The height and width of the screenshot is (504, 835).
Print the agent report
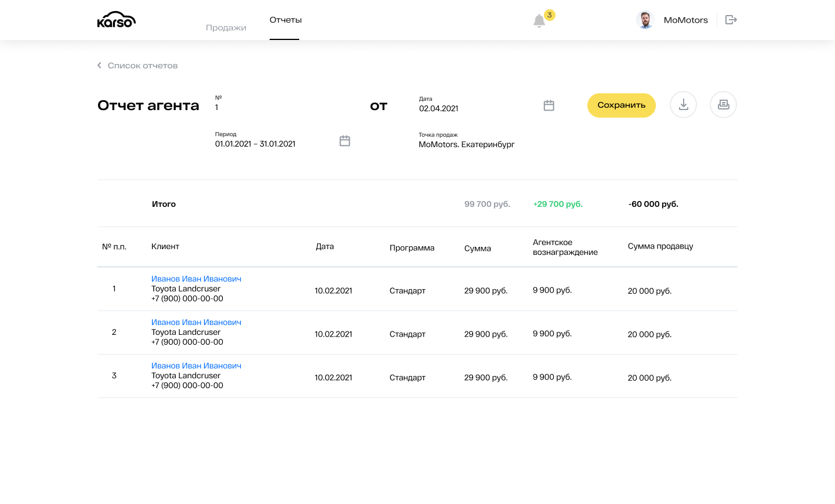(723, 105)
